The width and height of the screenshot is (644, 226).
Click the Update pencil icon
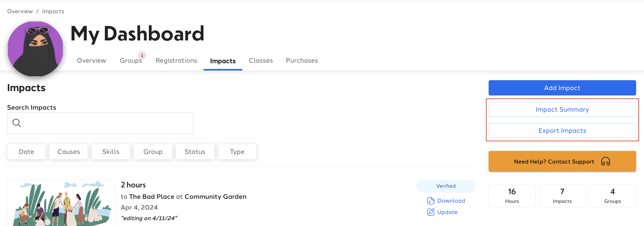click(431, 212)
